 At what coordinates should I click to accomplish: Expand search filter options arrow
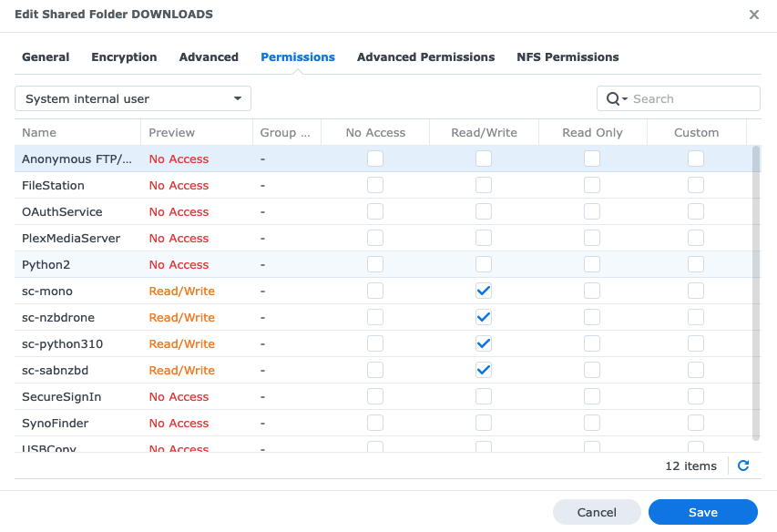[x=625, y=99]
